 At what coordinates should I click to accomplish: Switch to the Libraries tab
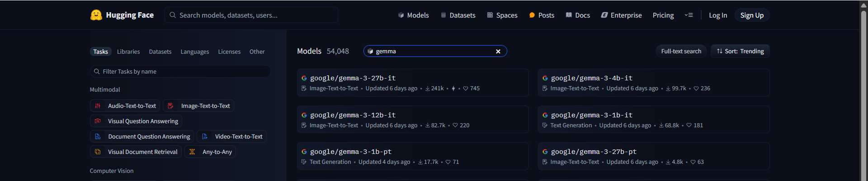click(x=128, y=52)
